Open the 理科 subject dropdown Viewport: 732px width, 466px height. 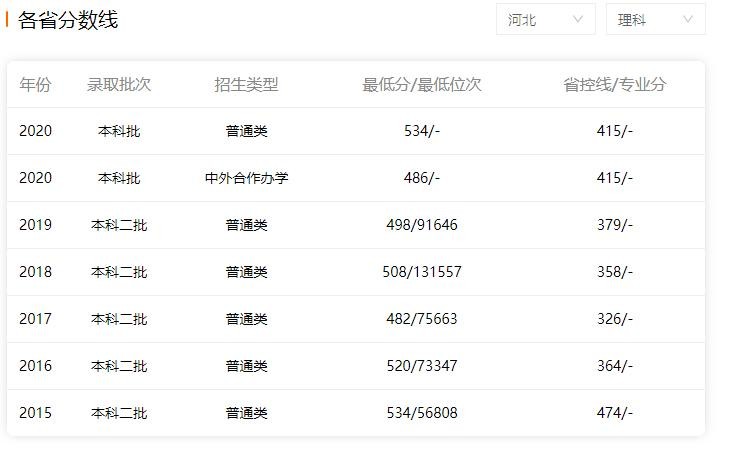tap(655, 20)
